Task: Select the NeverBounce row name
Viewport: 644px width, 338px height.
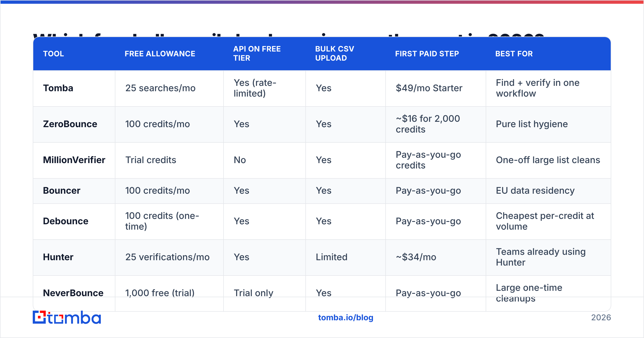Action: 73,293
